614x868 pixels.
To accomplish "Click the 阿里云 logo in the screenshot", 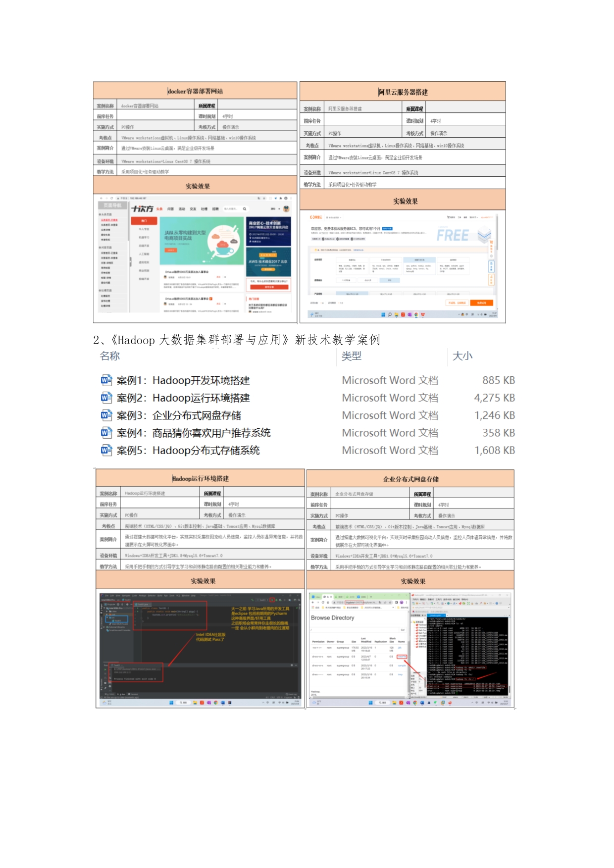I will pos(315,217).
